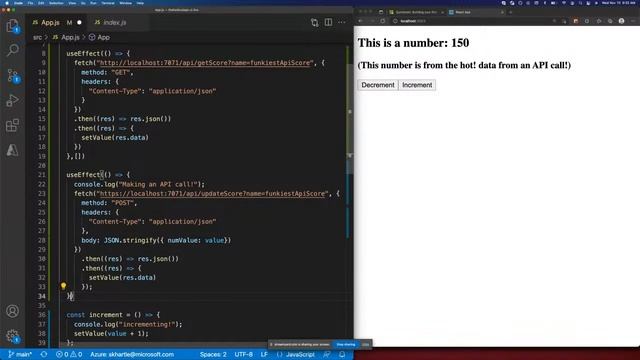Click the unsaved dot on App.js tab
The width and height of the screenshot is (640, 360).
coord(79,22)
